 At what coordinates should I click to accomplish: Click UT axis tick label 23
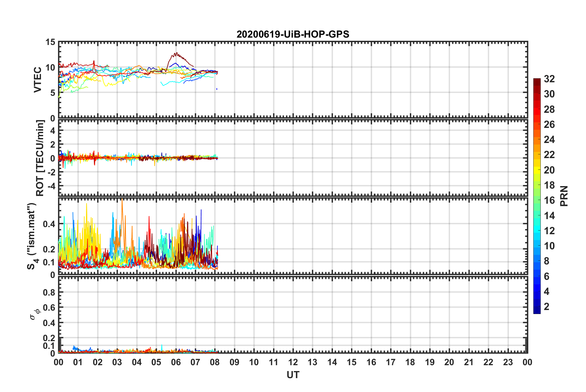click(x=508, y=362)
